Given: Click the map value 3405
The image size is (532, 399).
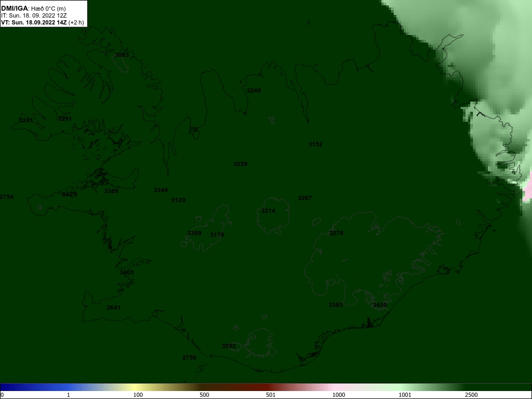Looking at the screenshot, I should [127, 273].
